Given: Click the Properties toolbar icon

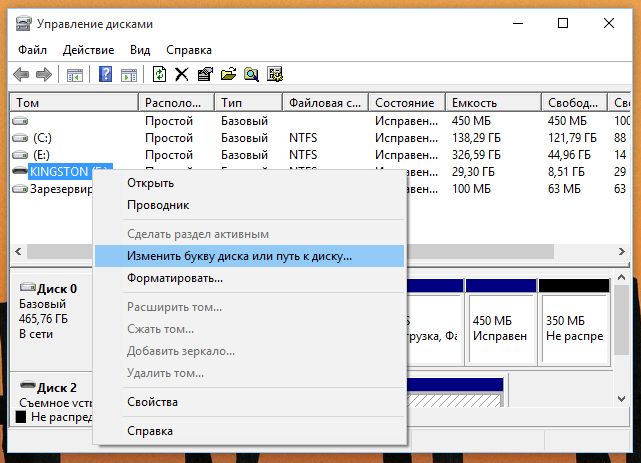Looking at the screenshot, I should point(205,74).
